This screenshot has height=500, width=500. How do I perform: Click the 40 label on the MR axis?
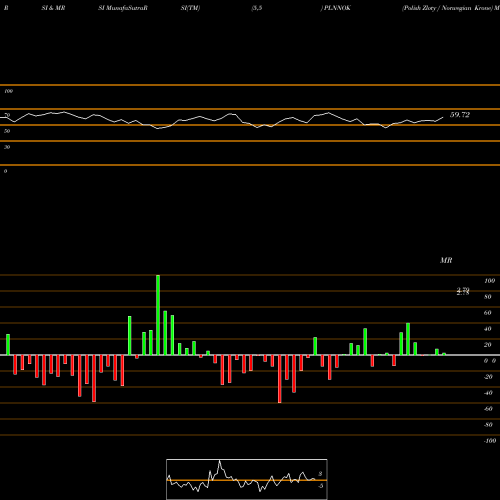488,329
